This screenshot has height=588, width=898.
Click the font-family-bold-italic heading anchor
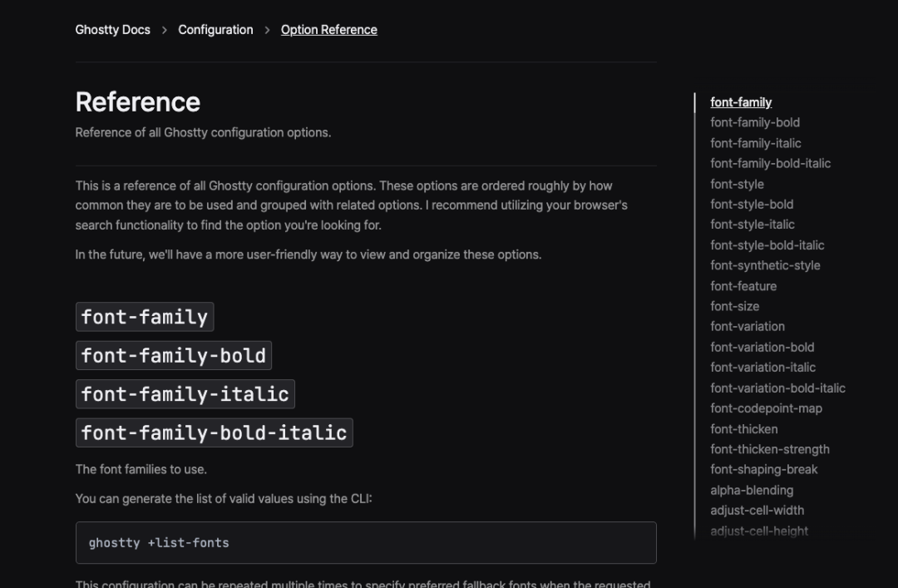click(x=215, y=432)
